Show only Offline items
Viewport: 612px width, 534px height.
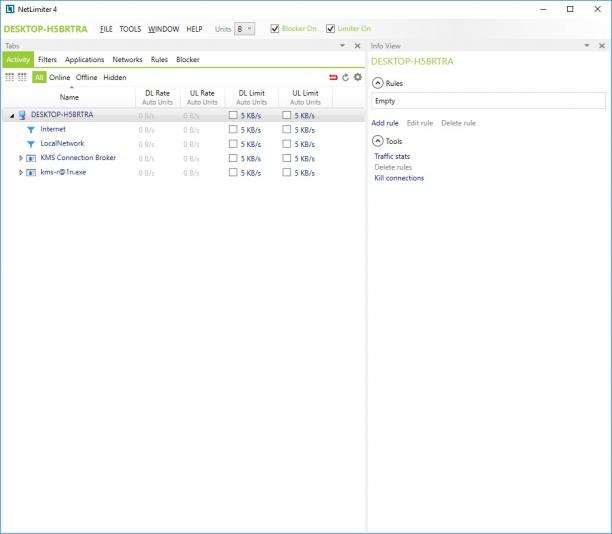(x=86, y=77)
